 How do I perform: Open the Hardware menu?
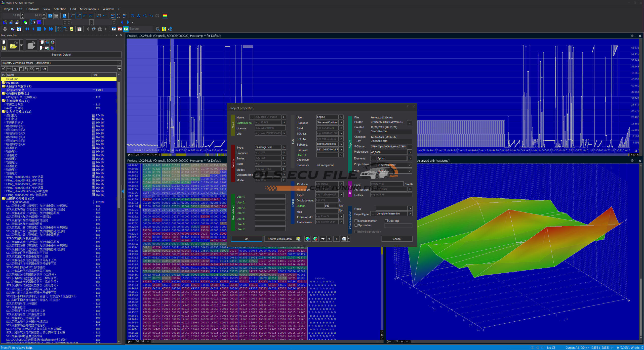click(33, 9)
